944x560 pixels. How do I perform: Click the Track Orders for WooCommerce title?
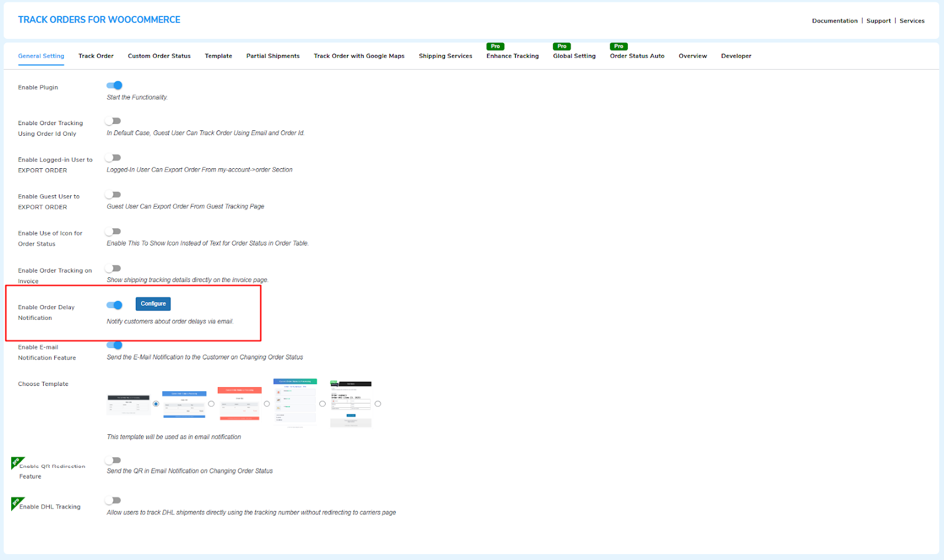(x=99, y=19)
